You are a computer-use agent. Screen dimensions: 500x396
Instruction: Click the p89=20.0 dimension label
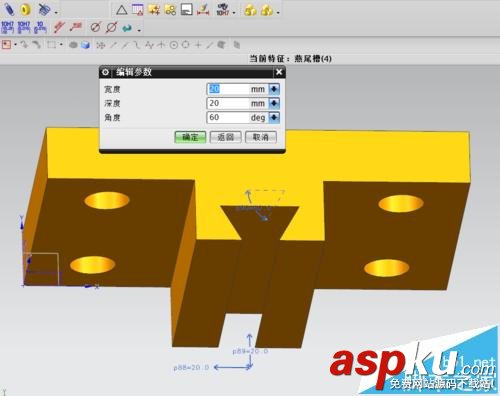click(x=250, y=351)
